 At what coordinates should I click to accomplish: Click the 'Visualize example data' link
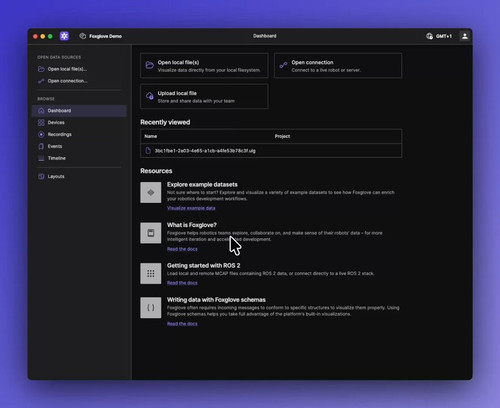pos(191,208)
